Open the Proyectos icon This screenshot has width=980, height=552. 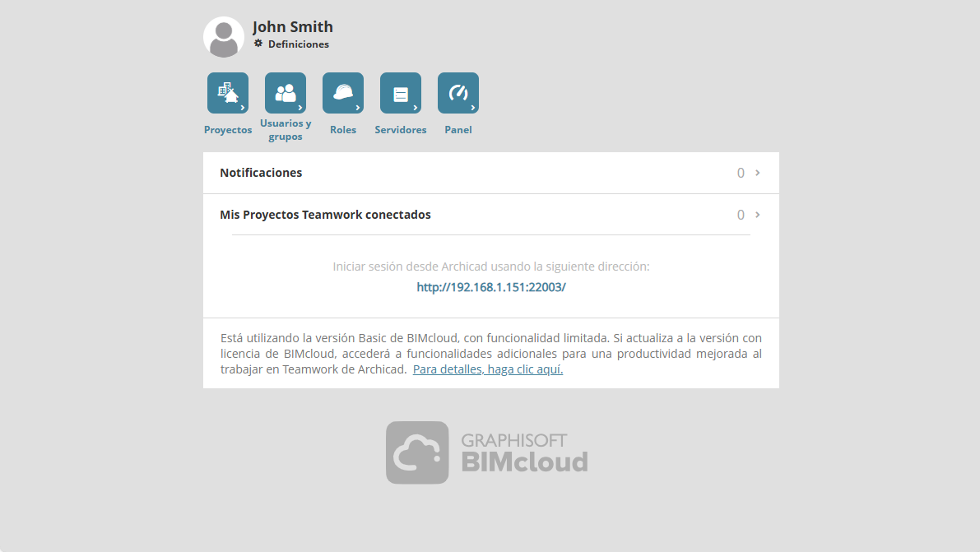(227, 93)
